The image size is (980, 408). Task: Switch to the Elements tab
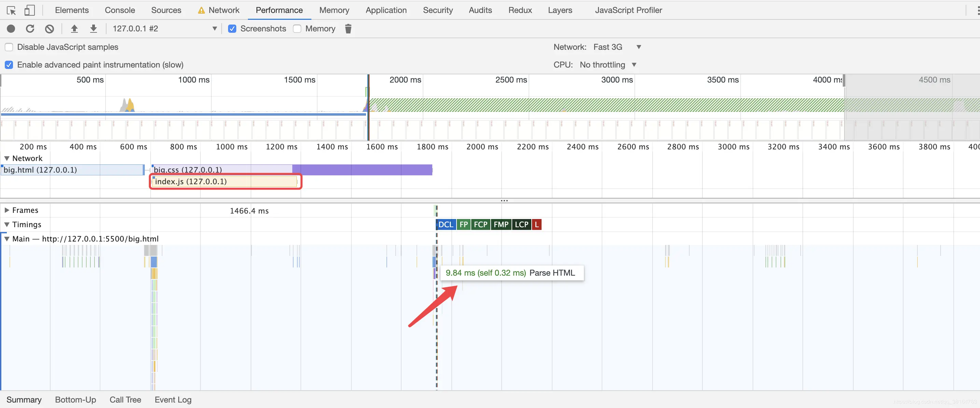point(72,10)
